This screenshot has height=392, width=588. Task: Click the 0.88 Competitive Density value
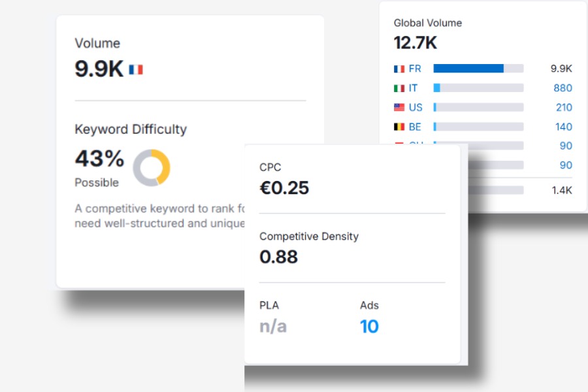click(x=278, y=257)
